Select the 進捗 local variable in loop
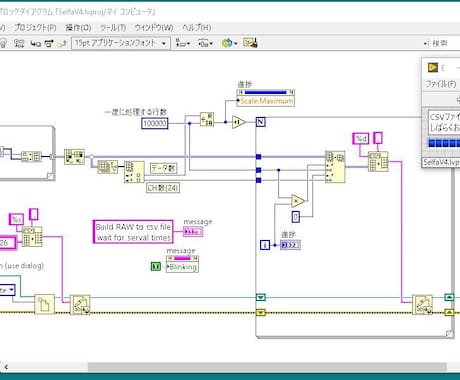Image resolution: width=460 pixels, height=380 pixels. click(x=290, y=245)
